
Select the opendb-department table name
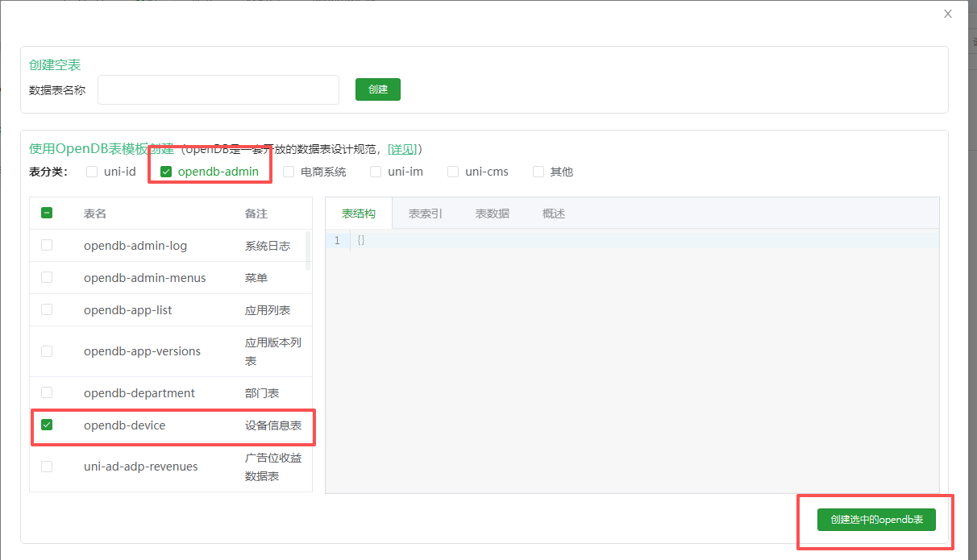click(x=139, y=393)
